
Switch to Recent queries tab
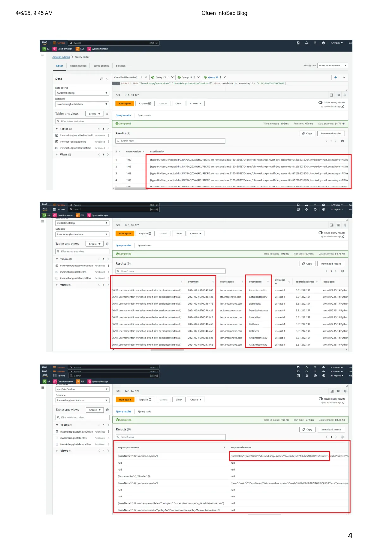[x=78, y=66]
